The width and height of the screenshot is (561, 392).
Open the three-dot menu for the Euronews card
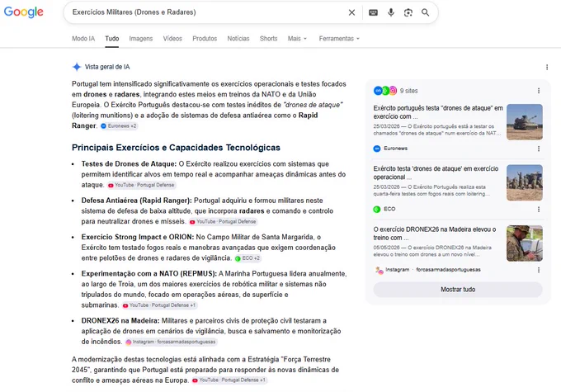pyautogui.click(x=539, y=149)
